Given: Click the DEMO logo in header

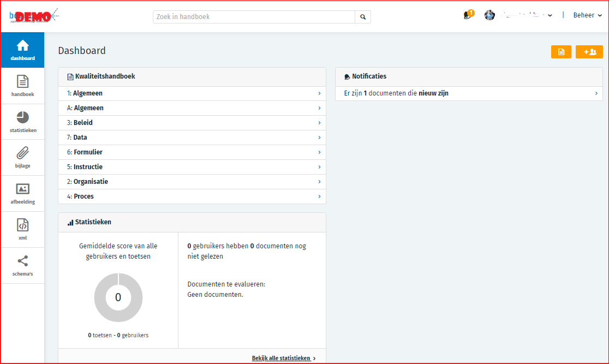Looking at the screenshot, I should pos(34,16).
